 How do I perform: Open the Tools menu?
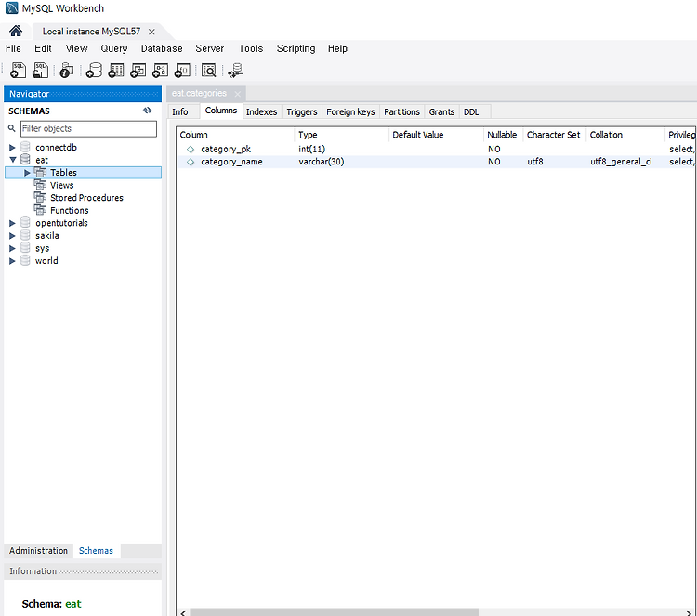pos(251,48)
